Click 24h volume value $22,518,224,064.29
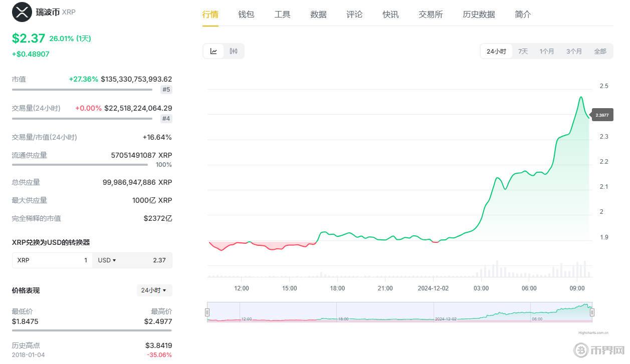Screen dimensions: 630x364 click(x=138, y=108)
